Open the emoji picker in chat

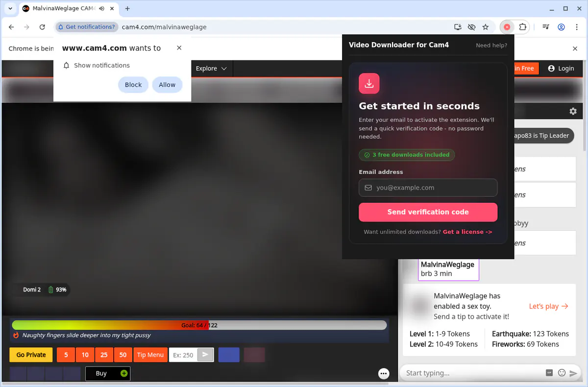(562, 373)
